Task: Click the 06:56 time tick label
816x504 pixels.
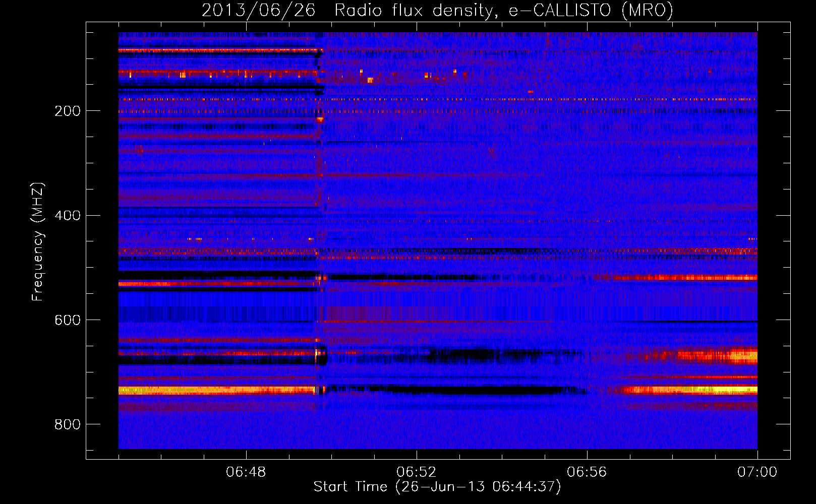Action: pos(587,472)
